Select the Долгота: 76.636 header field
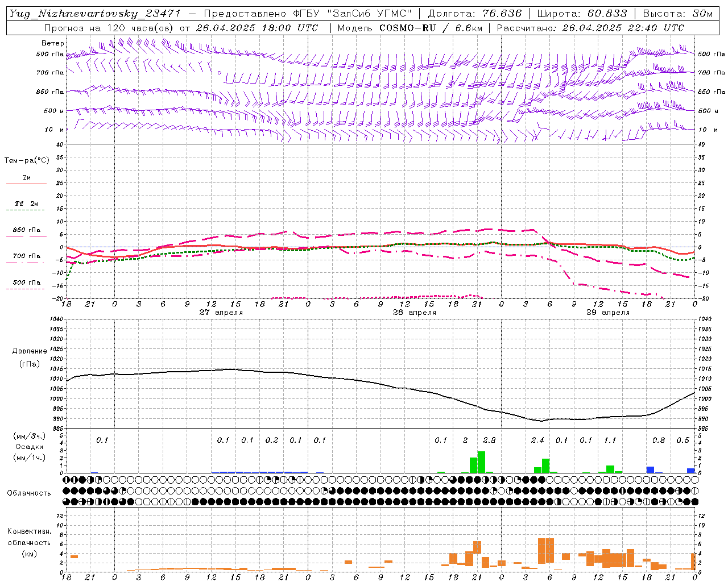Viewport: 728px width, 582px height. click(x=474, y=14)
